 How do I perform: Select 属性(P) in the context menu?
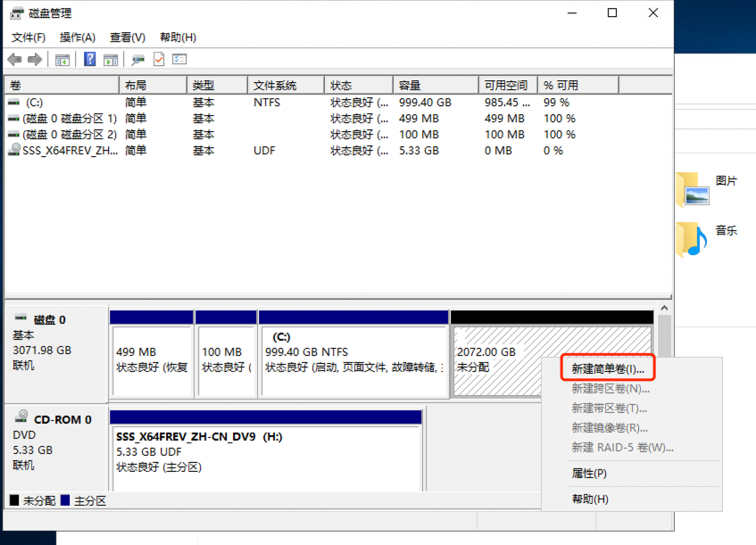tap(589, 473)
